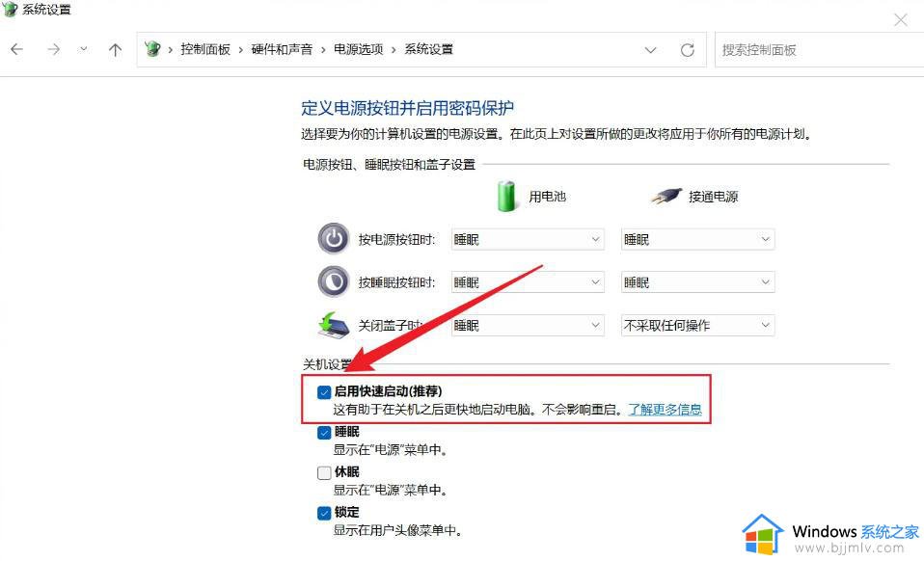The image size is (924, 561).
Task: Open 硬件和声音 breadcrumb
Action: coord(282,49)
